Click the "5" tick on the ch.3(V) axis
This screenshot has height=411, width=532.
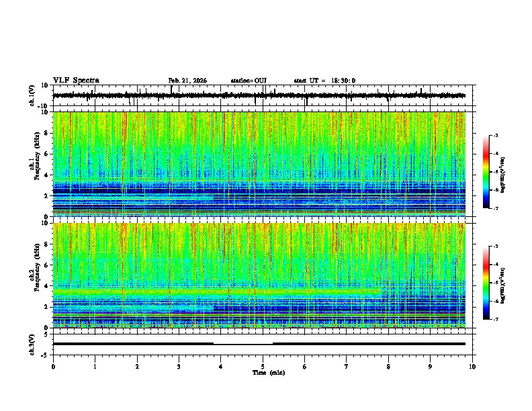click(x=46, y=334)
